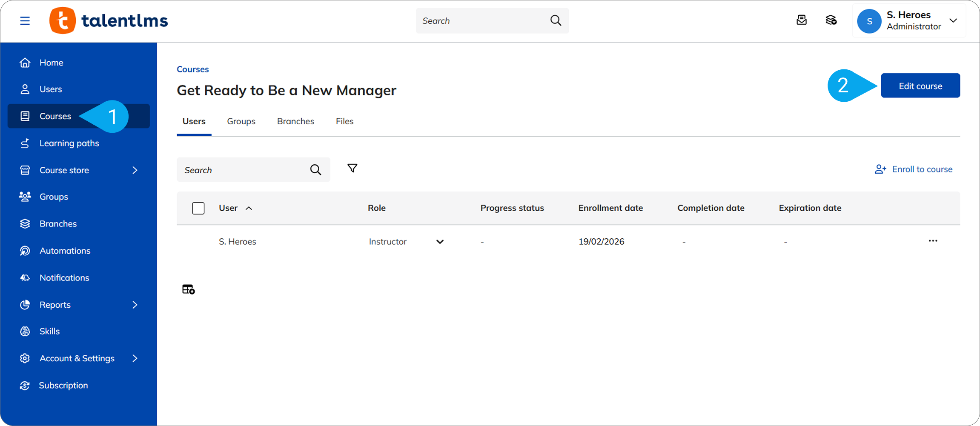The width and height of the screenshot is (980, 426).
Task: Click the users table search magnifier icon
Action: point(315,170)
